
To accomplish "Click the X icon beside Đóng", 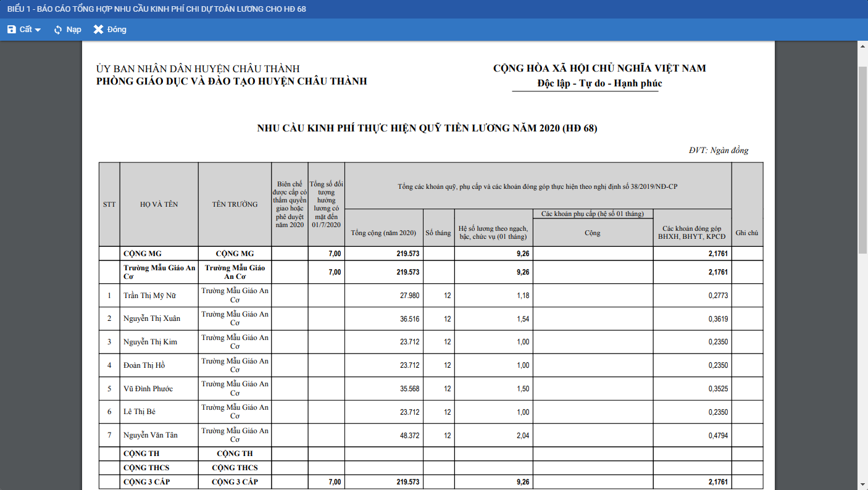I will 98,30.
